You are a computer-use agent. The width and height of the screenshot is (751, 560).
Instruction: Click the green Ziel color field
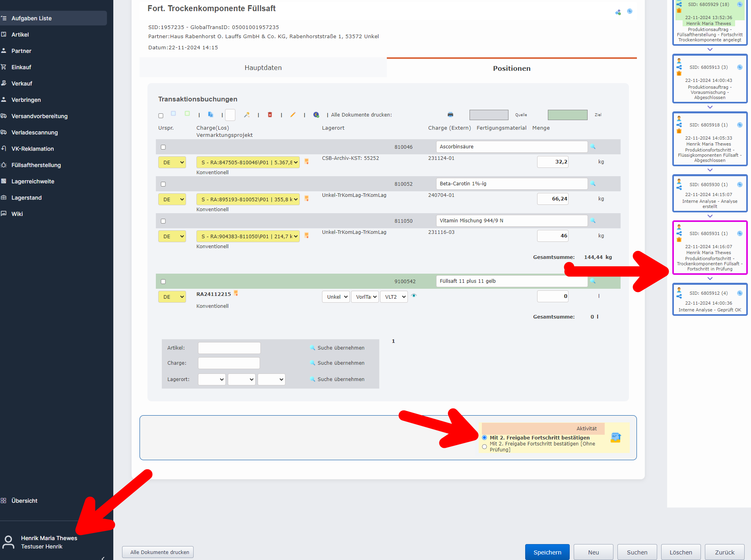[567, 115]
